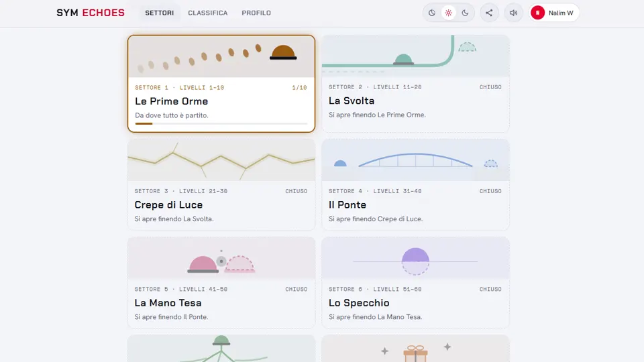Screen dimensions: 644x362
Task: Click the blue bridge illustration in Il Ponte
Action: pyautogui.click(x=416, y=160)
